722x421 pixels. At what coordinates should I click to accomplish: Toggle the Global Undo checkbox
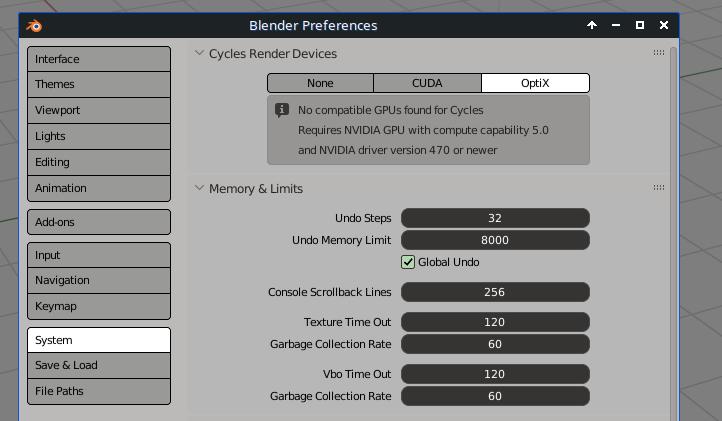point(408,262)
